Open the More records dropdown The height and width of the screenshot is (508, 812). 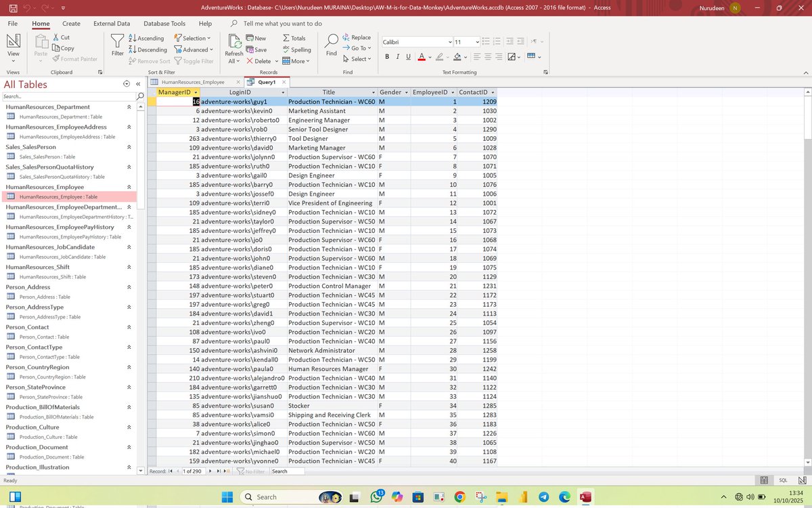click(296, 61)
